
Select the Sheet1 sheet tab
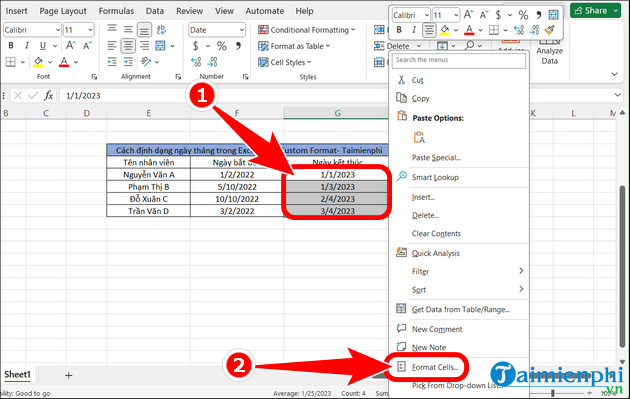pyautogui.click(x=17, y=374)
